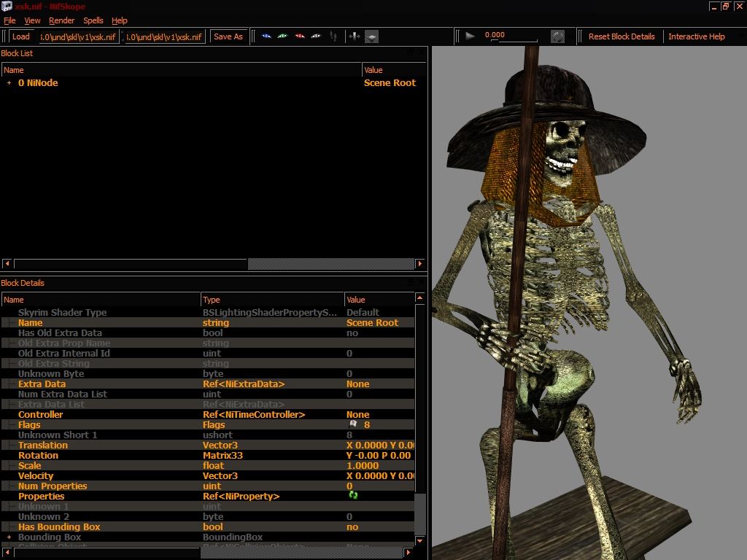The height and width of the screenshot is (560, 747).
Task: Click Scene Root value in Block List
Action: click(x=390, y=83)
